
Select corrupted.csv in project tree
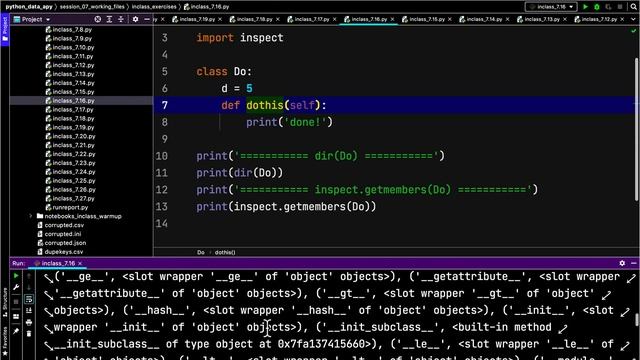pos(64,225)
